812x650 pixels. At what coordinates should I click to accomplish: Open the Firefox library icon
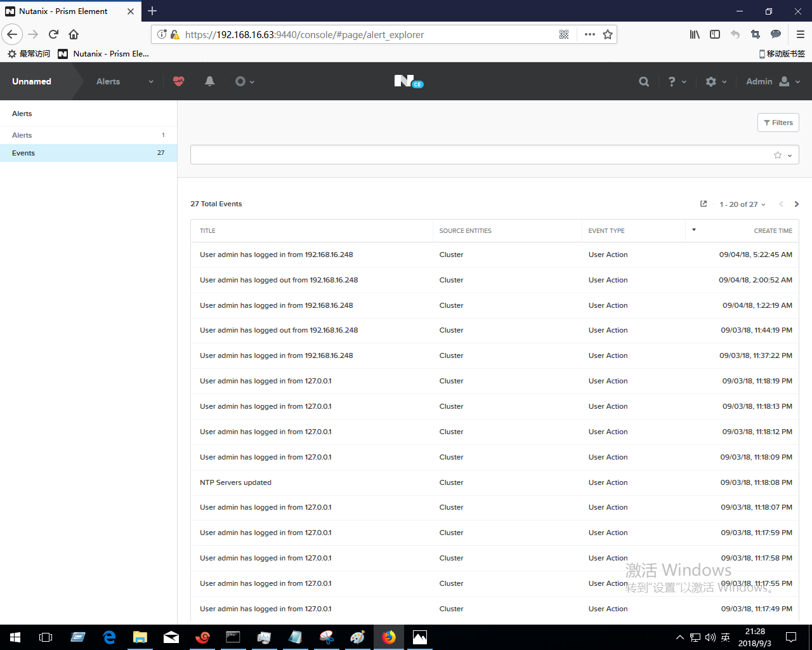(695, 34)
